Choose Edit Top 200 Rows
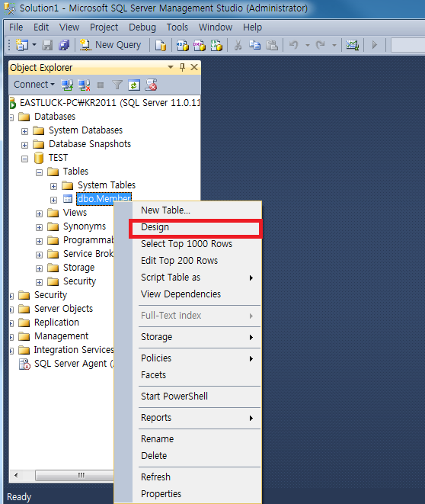Viewport: 425px width, 504px height. pyautogui.click(x=179, y=261)
